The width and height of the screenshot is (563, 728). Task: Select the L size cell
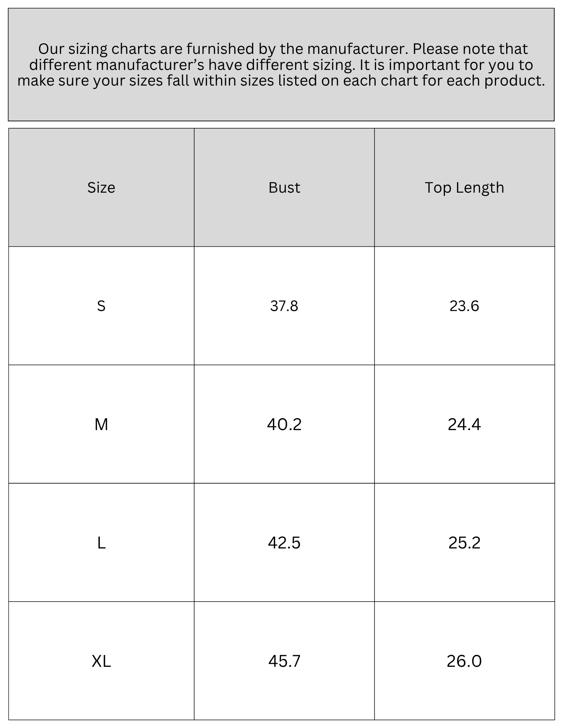coord(101,543)
